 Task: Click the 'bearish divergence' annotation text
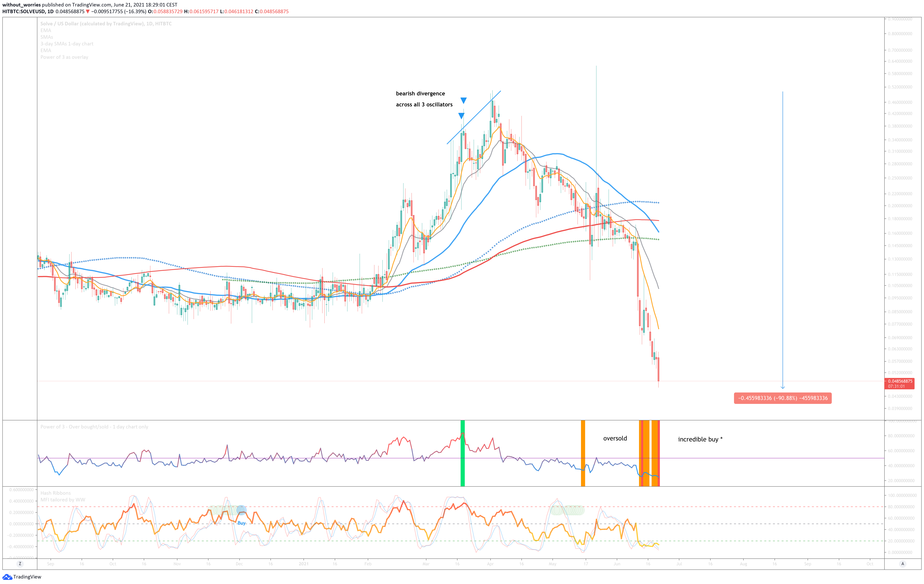pos(420,94)
